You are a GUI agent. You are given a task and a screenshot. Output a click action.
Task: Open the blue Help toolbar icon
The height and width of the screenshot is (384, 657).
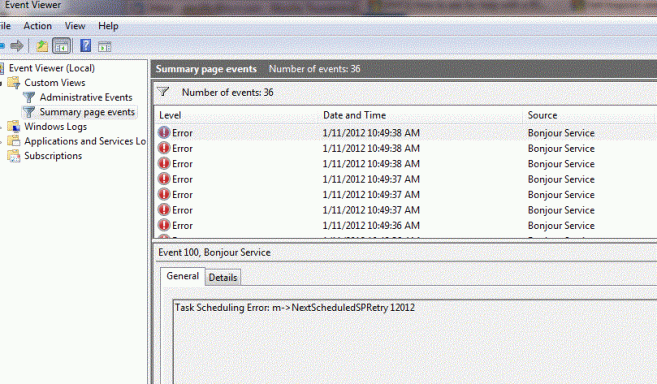tap(85, 45)
